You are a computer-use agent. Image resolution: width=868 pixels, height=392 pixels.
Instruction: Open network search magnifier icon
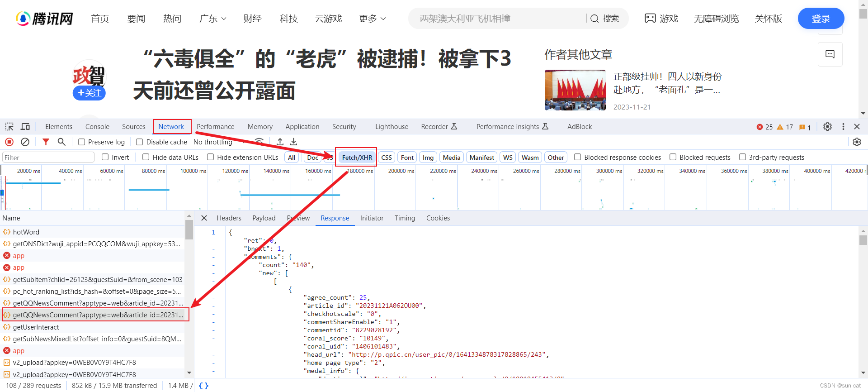[x=61, y=142]
